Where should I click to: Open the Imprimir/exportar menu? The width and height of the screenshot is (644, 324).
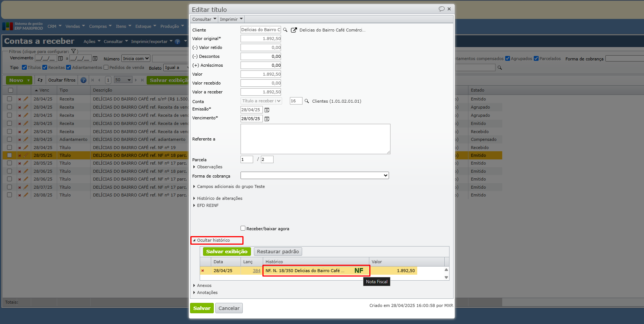152,42
